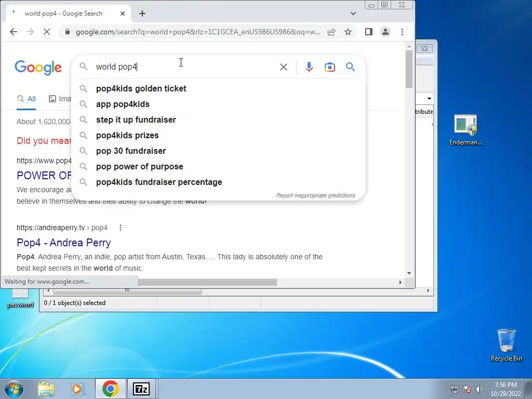Click the andreaperry.tv › pop4 URL

coord(62,228)
